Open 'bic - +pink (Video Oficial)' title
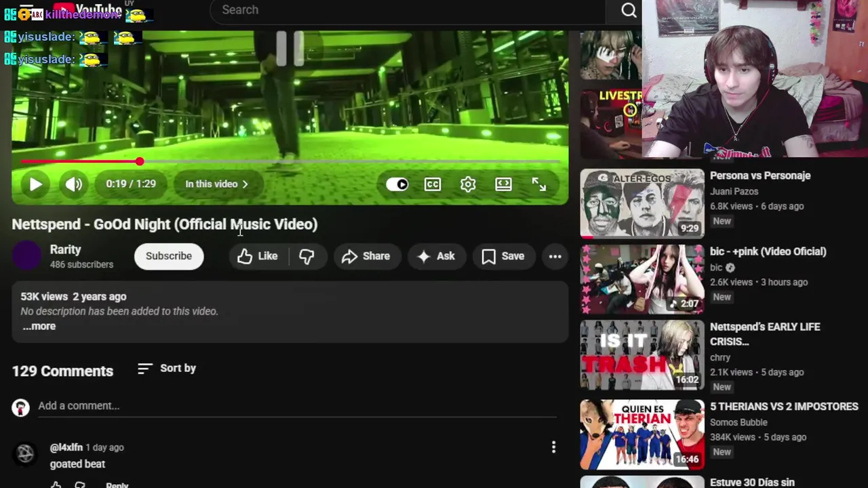The width and height of the screenshot is (868, 488). coord(768,251)
